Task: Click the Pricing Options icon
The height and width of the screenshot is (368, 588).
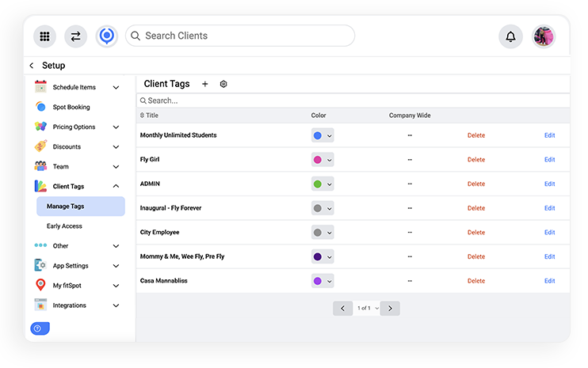Action: click(x=40, y=127)
